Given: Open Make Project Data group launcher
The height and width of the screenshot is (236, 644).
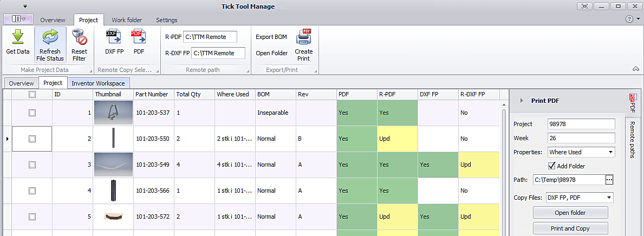Looking at the screenshot, I should click(x=90, y=71).
